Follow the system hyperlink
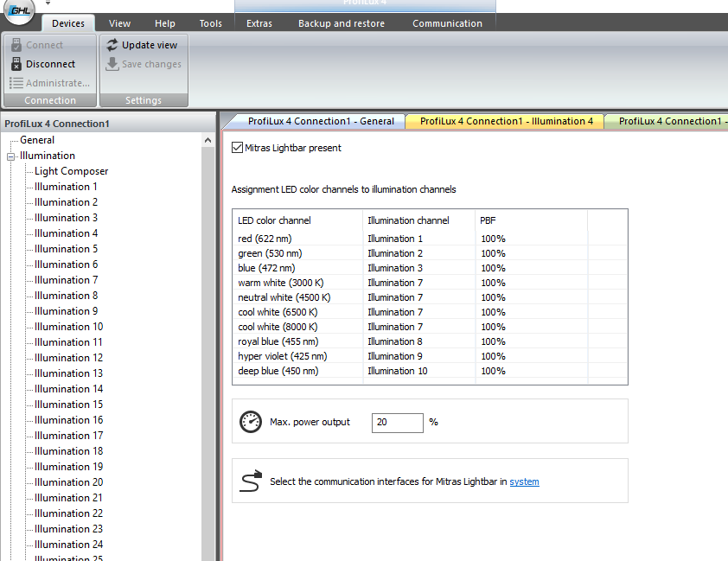Viewport: 728px width, 561px height. 524,481
